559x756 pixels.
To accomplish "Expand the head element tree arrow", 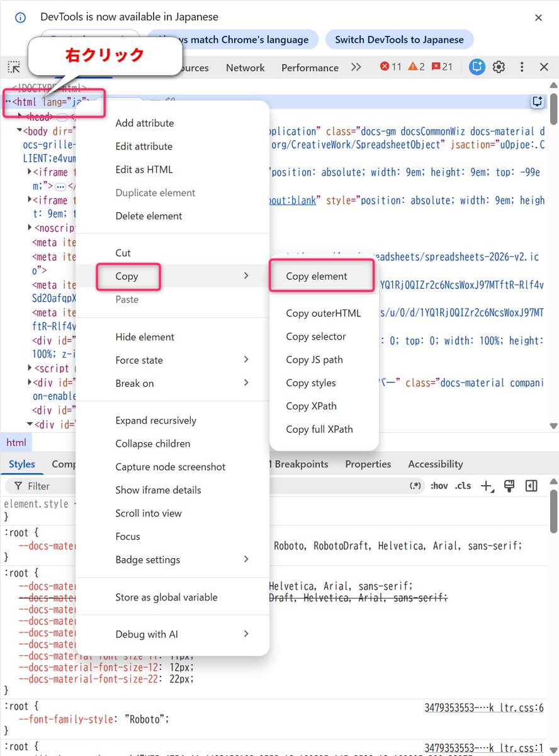I will pyautogui.click(x=20, y=116).
